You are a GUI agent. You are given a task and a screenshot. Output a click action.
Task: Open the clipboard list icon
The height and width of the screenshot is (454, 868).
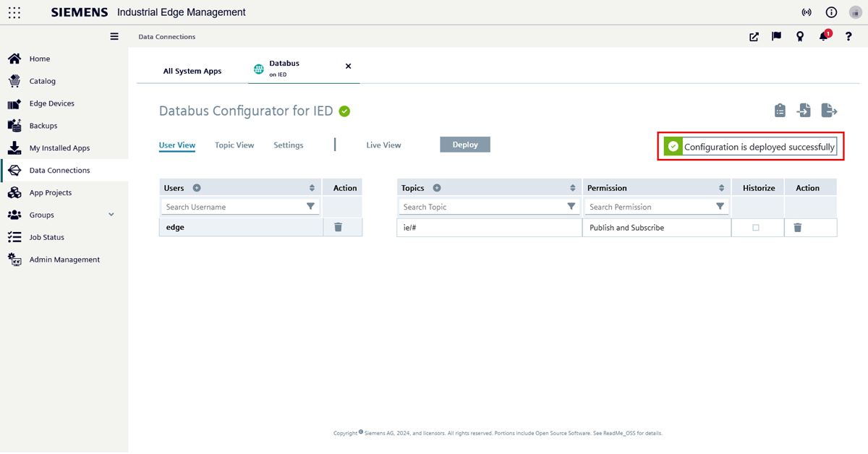click(x=780, y=111)
